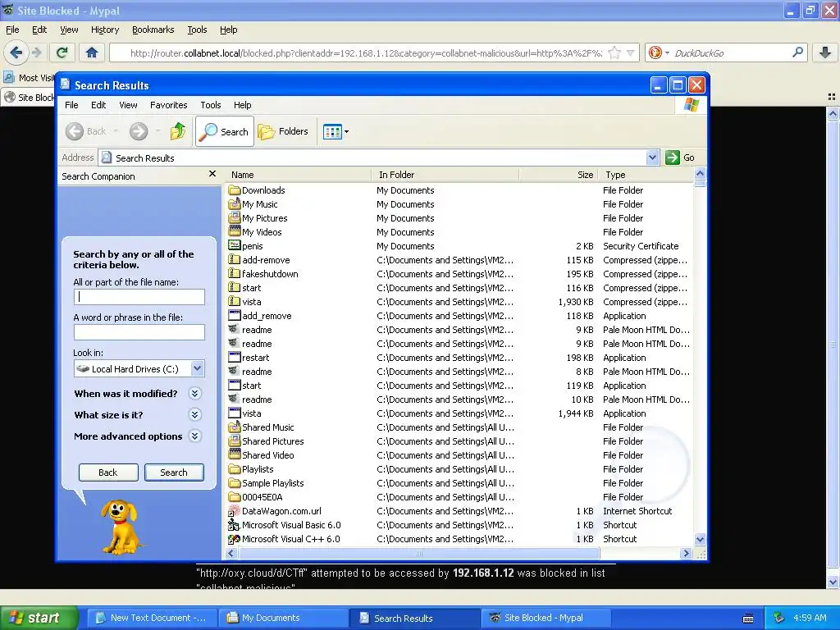This screenshot has height=630, width=840.
Task: Click the file name search field
Action: click(x=139, y=297)
